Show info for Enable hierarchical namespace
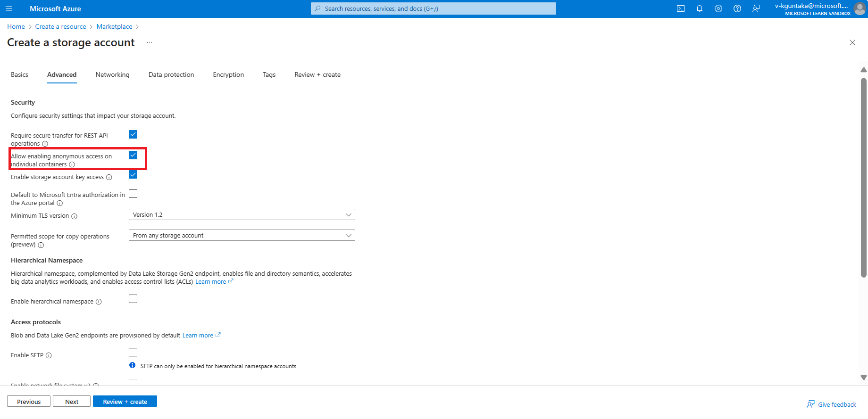The width and height of the screenshot is (868, 419). coord(99,302)
